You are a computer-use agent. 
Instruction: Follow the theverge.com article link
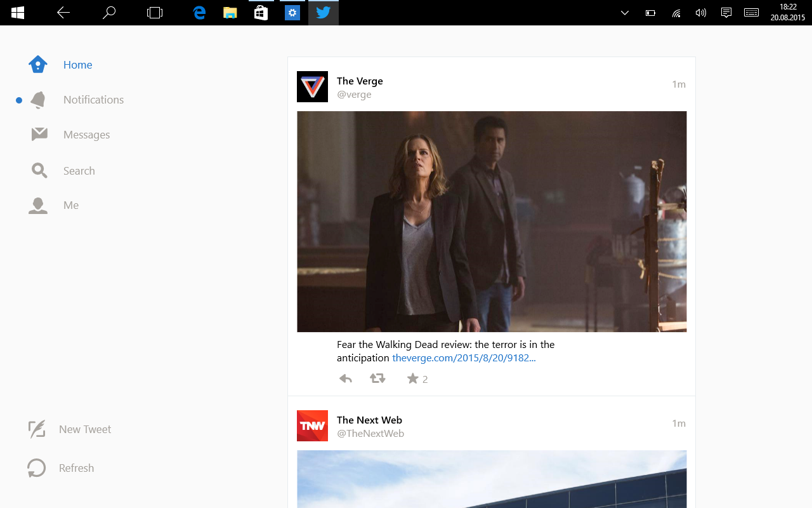[464, 358]
